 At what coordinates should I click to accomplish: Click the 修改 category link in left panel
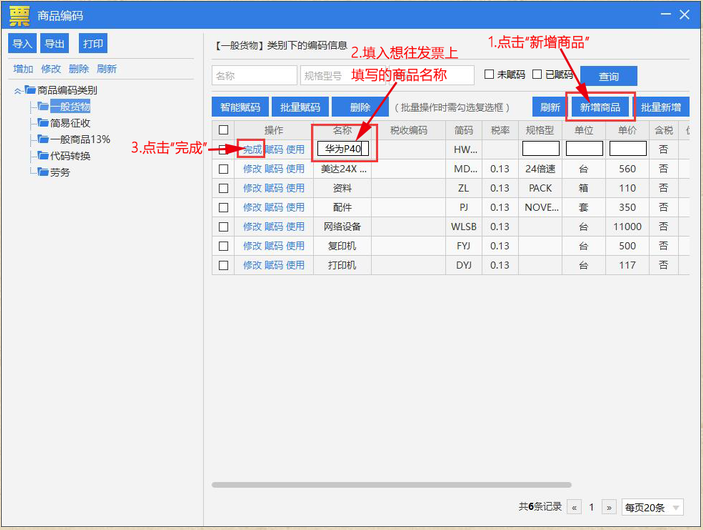[51, 69]
